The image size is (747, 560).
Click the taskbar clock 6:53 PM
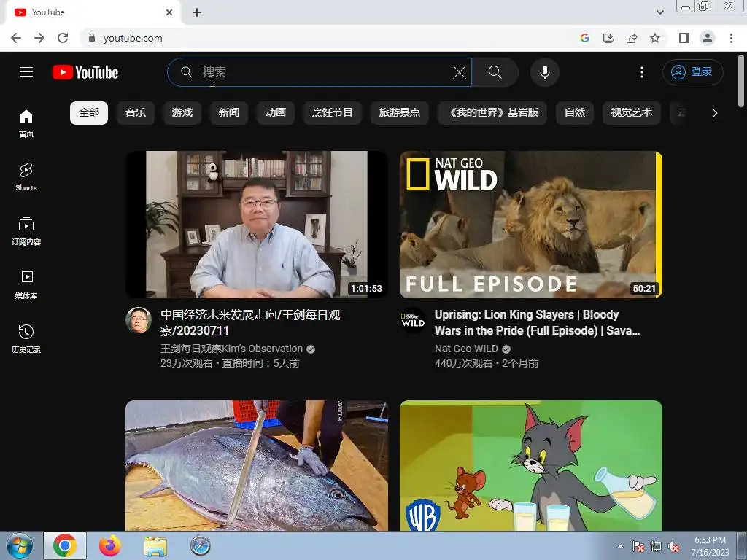(x=710, y=546)
